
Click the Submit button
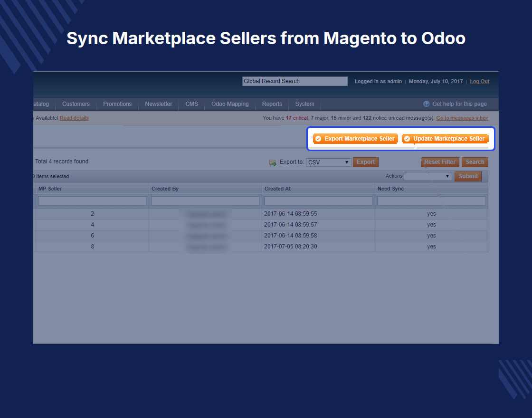(468, 176)
